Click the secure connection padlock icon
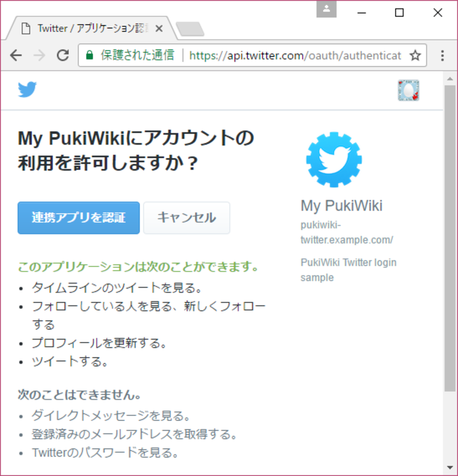The height and width of the screenshot is (476, 458). coord(89,55)
